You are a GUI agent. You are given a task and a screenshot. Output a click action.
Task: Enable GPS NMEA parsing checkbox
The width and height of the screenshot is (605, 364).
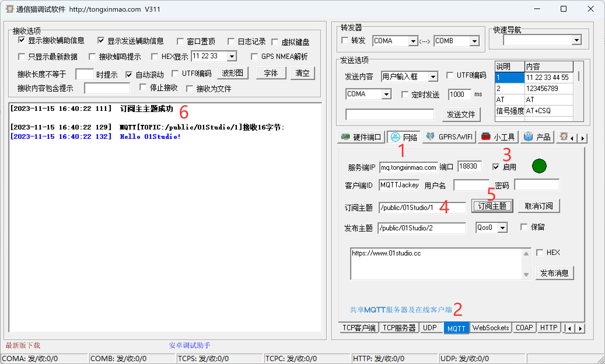coord(254,57)
